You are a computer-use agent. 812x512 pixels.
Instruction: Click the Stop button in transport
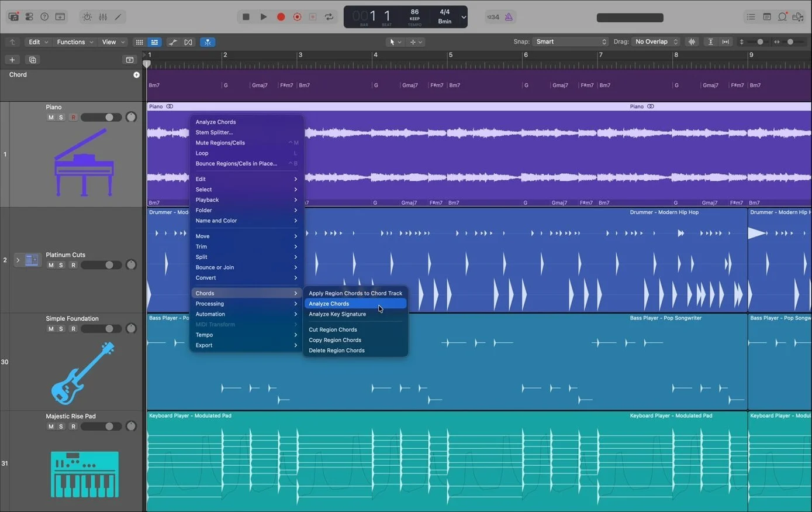[x=246, y=17]
